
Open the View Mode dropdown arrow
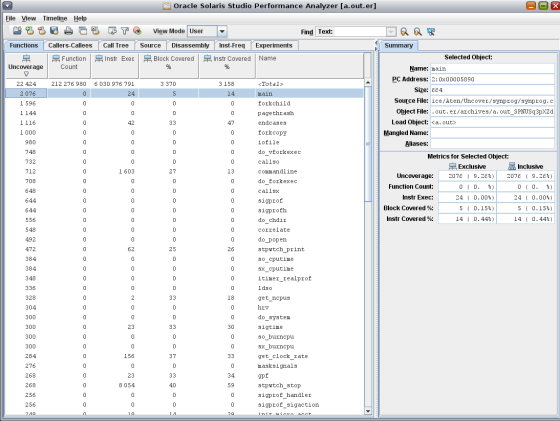[222, 31]
